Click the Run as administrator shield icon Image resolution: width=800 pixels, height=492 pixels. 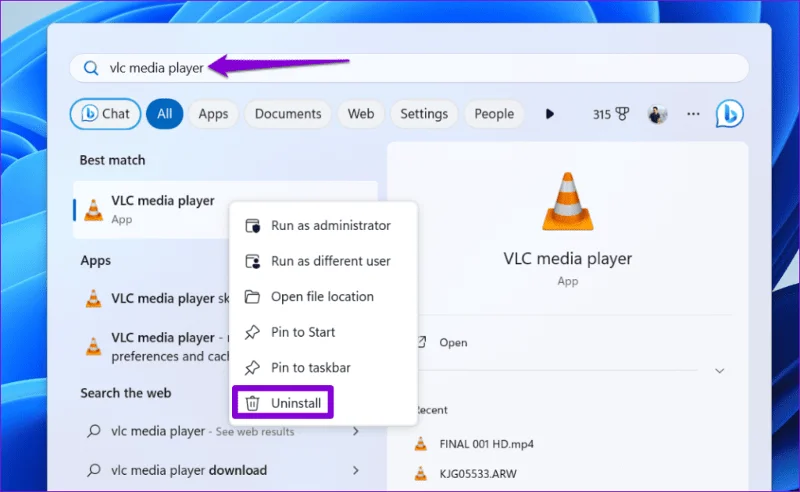[x=253, y=226]
